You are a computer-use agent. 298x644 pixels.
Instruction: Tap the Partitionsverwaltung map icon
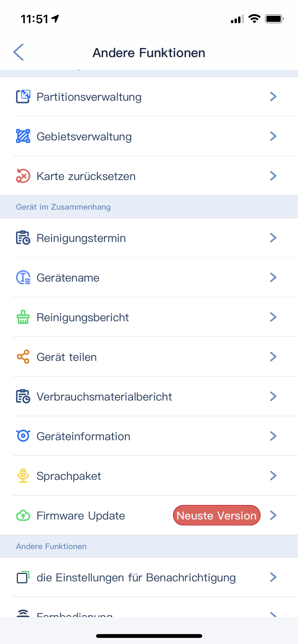click(x=23, y=97)
